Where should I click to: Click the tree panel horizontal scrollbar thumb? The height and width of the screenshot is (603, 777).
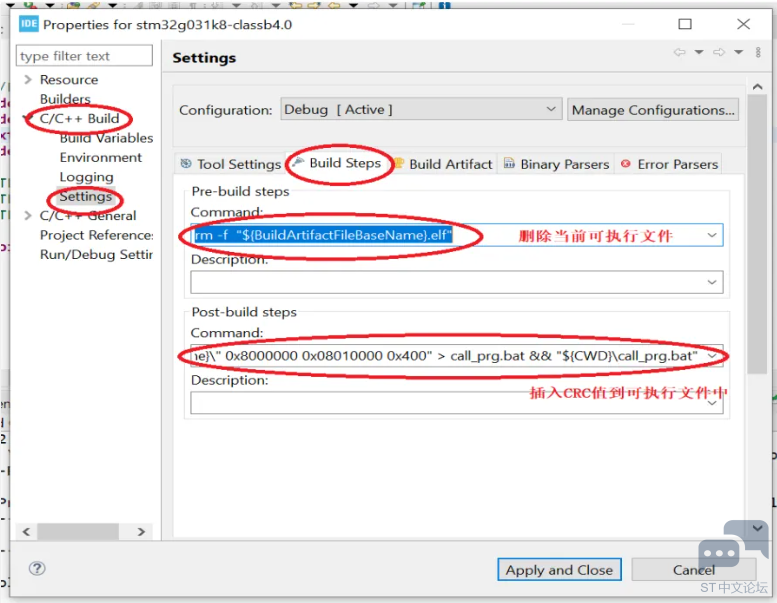click(78, 532)
